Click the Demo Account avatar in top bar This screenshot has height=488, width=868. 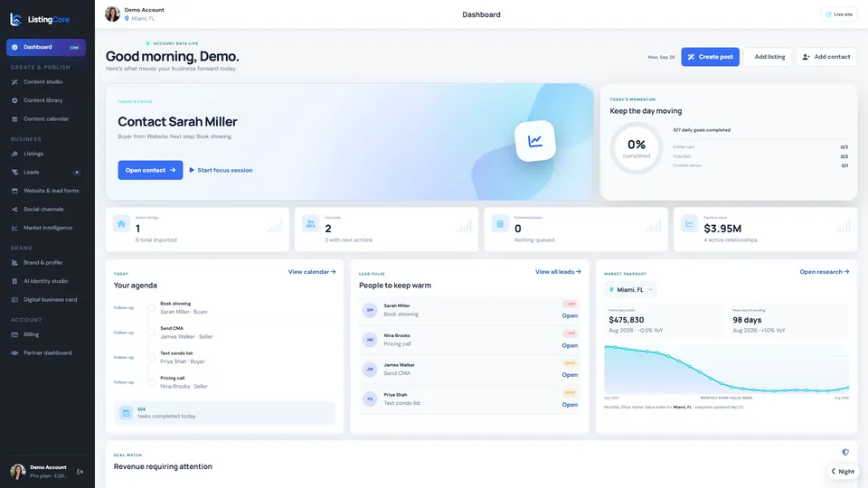[x=112, y=14]
